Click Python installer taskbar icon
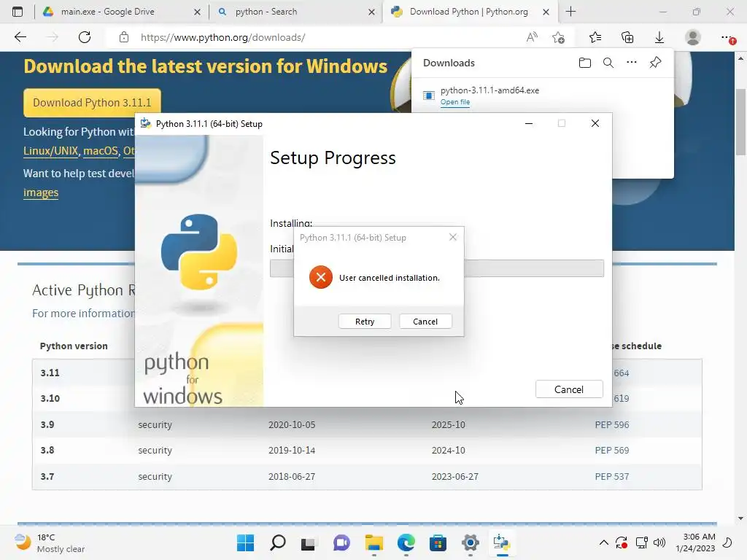 point(502,542)
